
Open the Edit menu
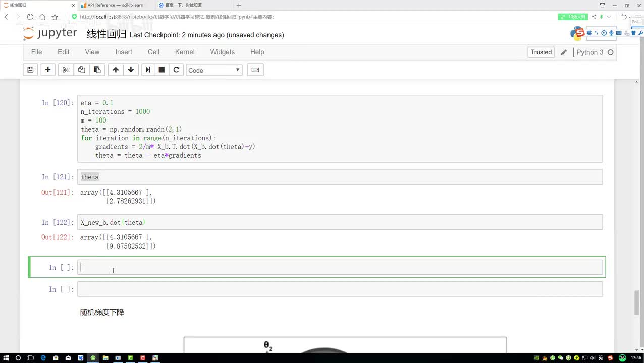click(x=63, y=52)
